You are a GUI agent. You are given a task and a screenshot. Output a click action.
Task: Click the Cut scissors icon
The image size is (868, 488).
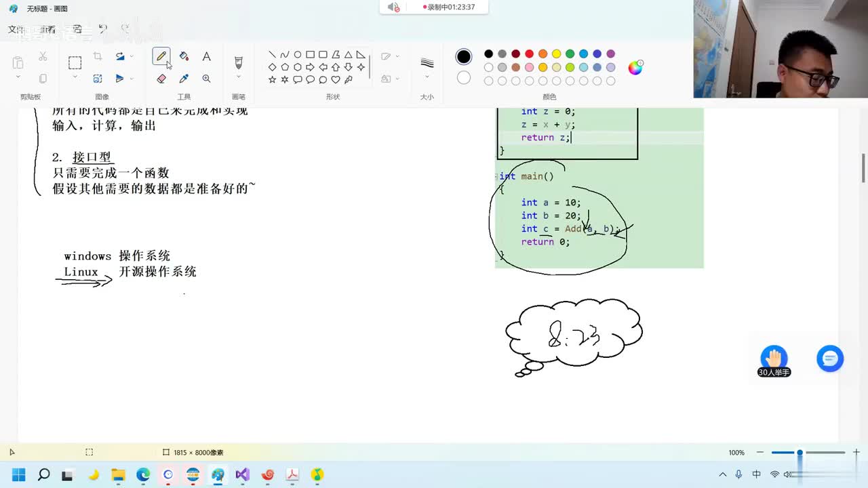tap(43, 56)
